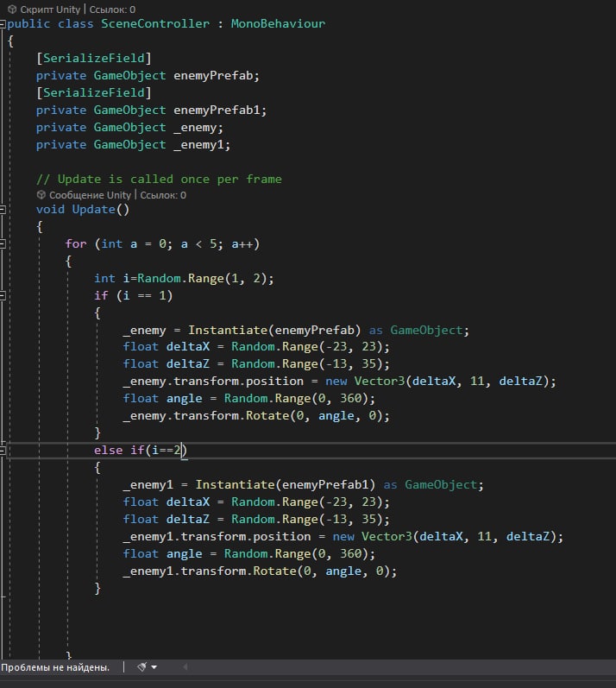
Task: Click the 'for' keyword of the loop
Action: (x=76, y=244)
